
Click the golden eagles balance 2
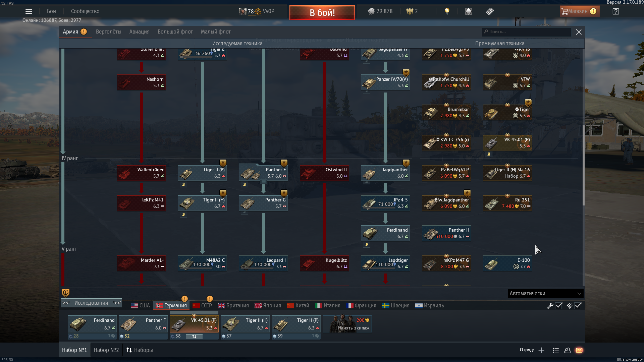tap(412, 11)
